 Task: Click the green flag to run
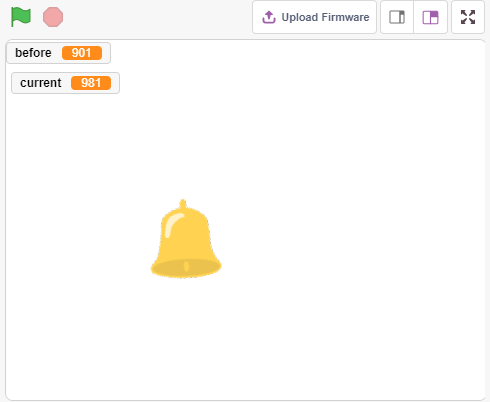(21, 17)
